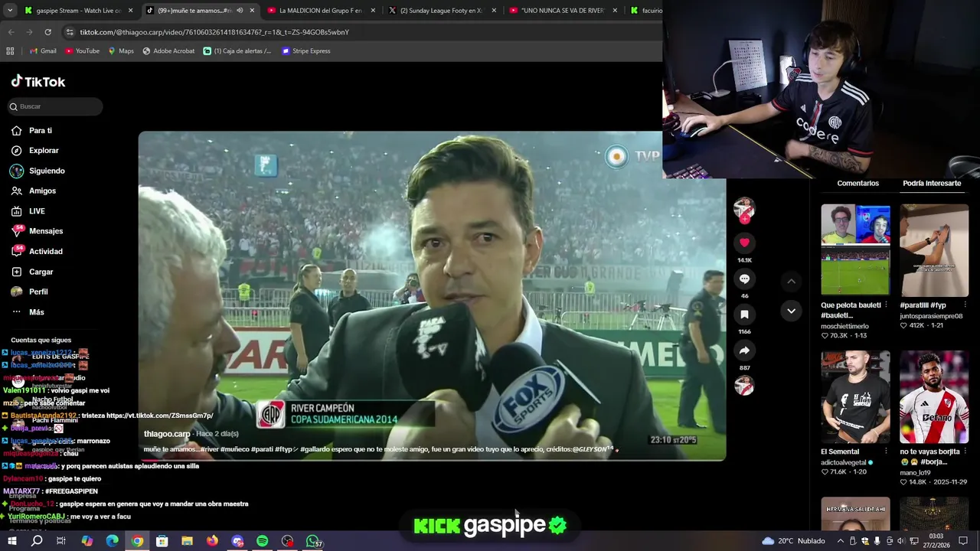The height and width of the screenshot is (551, 980).
Task: Share the video using the arrow icon
Action: pos(744,350)
